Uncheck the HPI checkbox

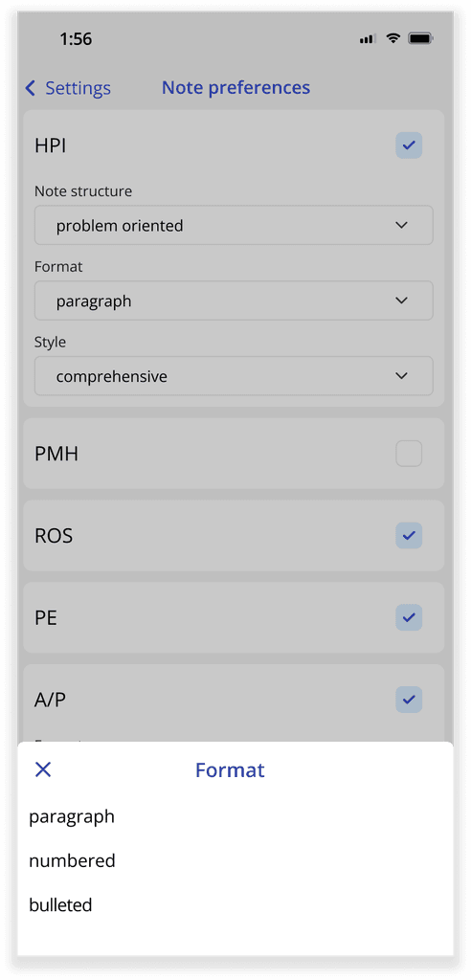click(409, 145)
